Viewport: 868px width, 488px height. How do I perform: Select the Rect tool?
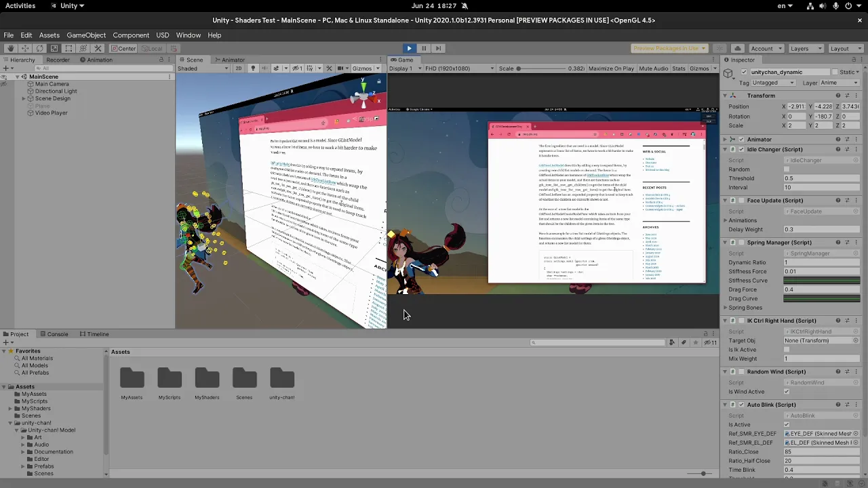68,48
